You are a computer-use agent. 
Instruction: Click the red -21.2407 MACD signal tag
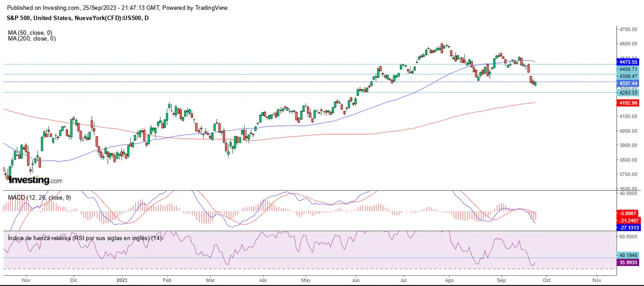pos(627,220)
